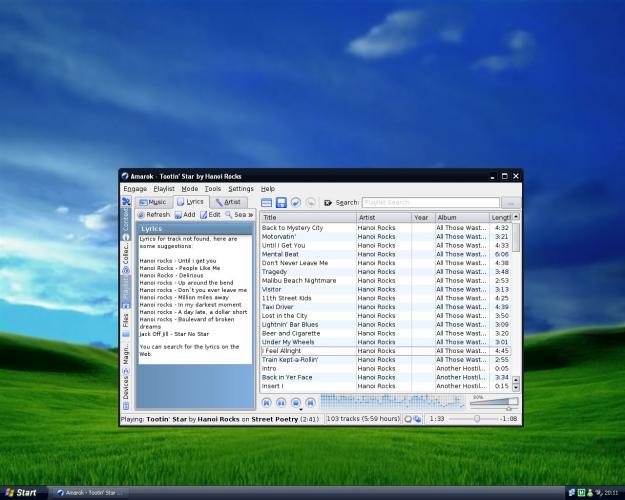Switch to the Music tab

point(155,202)
